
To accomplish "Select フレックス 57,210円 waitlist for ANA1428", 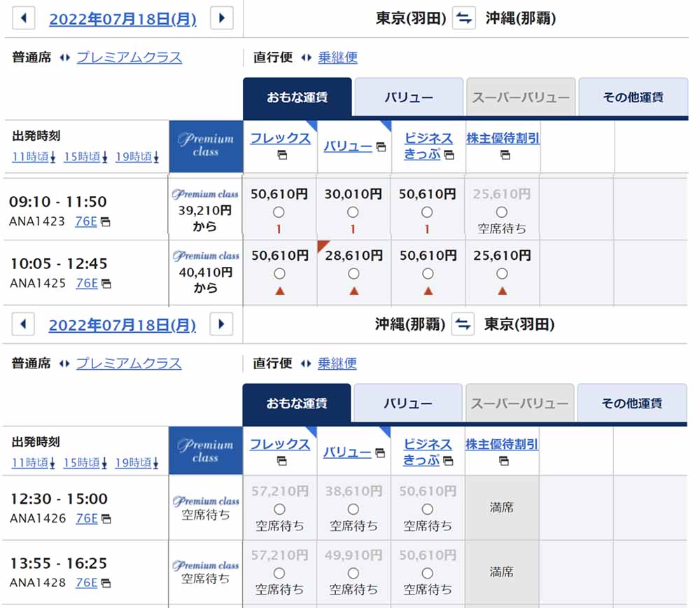I will (x=279, y=573).
